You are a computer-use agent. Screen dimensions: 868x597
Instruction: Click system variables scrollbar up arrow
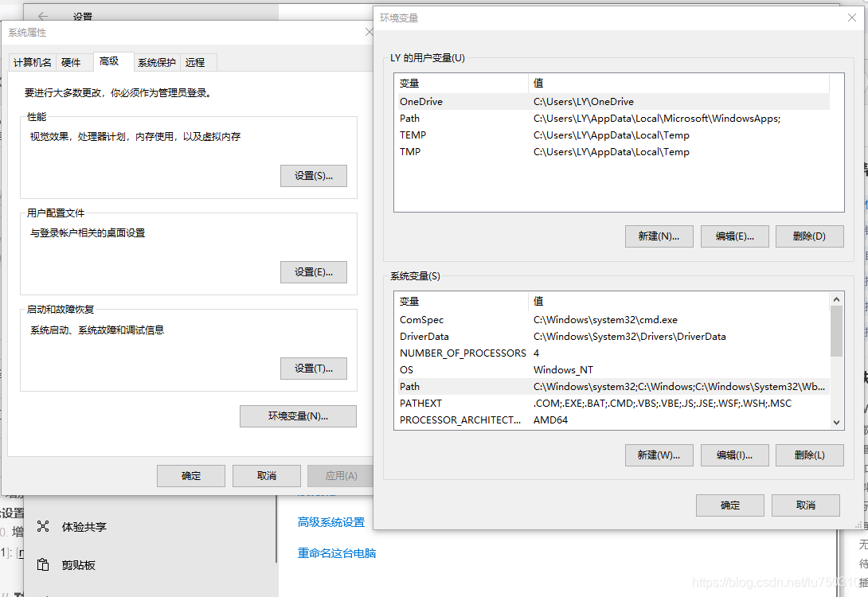[836, 299]
